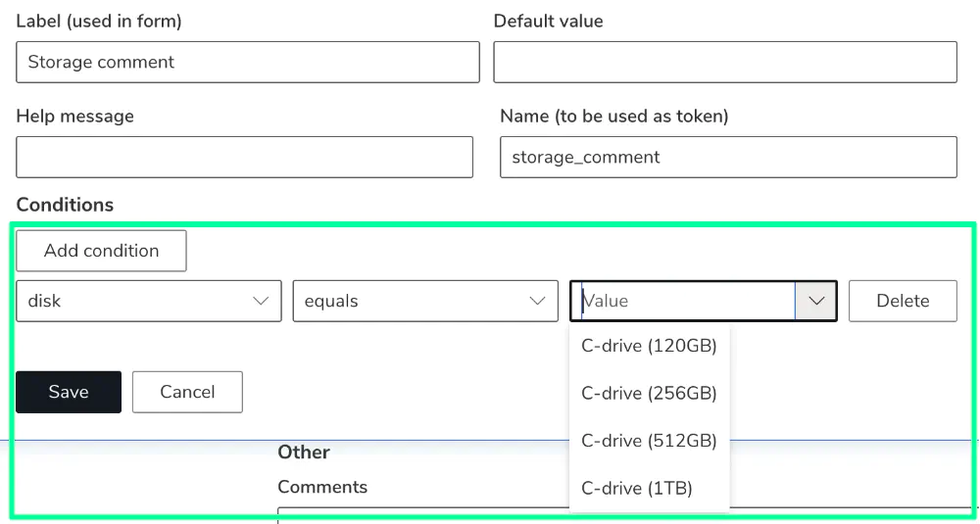The height and width of the screenshot is (524, 980).
Task: Click into the Default value field
Action: pyautogui.click(x=725, y=62)
